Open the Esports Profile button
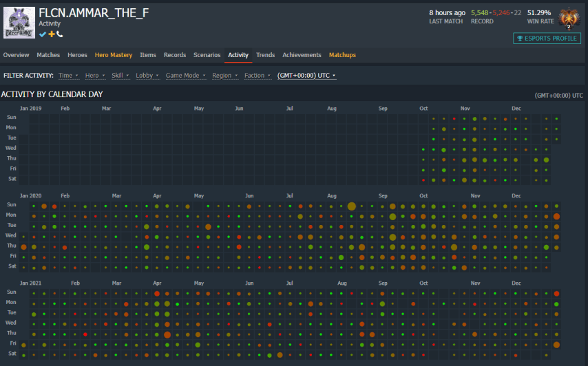Viewport: 588px width, 366px height. tap(547, 39)
